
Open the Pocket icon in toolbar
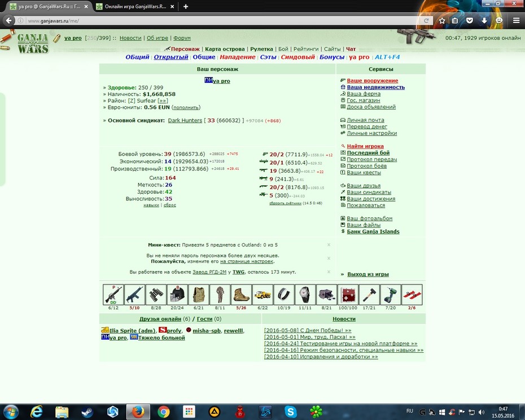[x=470, y=20]
